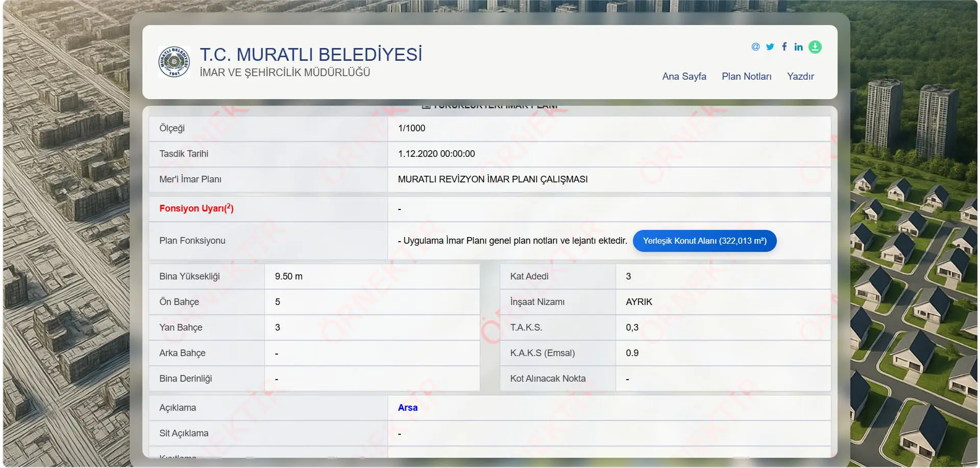This screenshot has width=980, height=468.
Task: Click the Bina Derinliği label
Action: click(185, 379)
